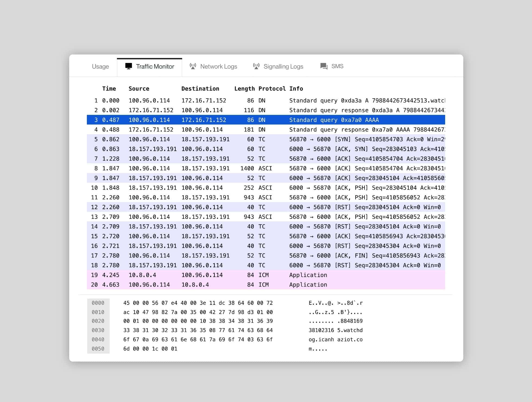Click the chat bubble icon next to SMS
This screenshot has height=402, width=532.
[324, 66]
